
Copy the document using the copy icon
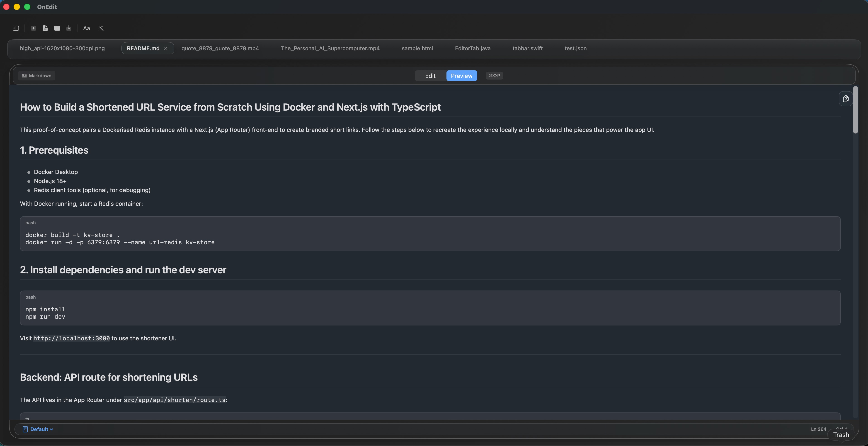[846, 98]
